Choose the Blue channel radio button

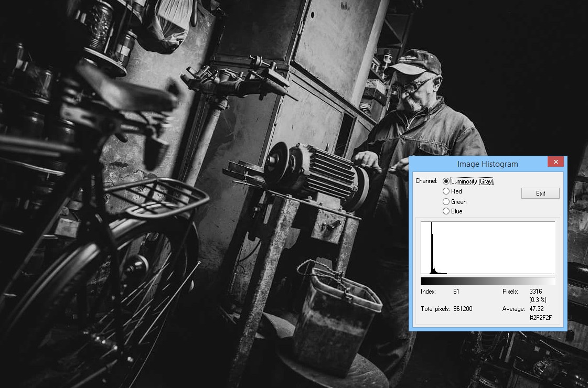[x=446, y=211]
